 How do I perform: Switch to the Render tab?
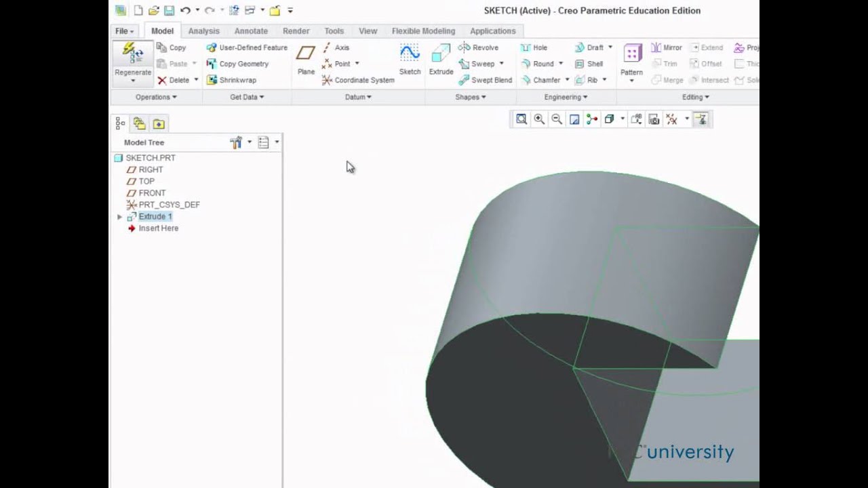coord(296,31)
